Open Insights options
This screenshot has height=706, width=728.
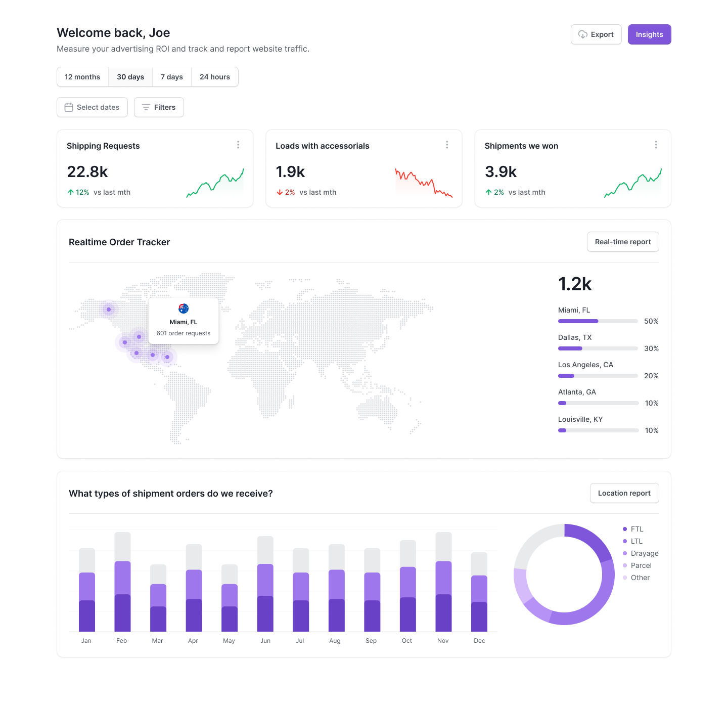click(x=649, y=34)
